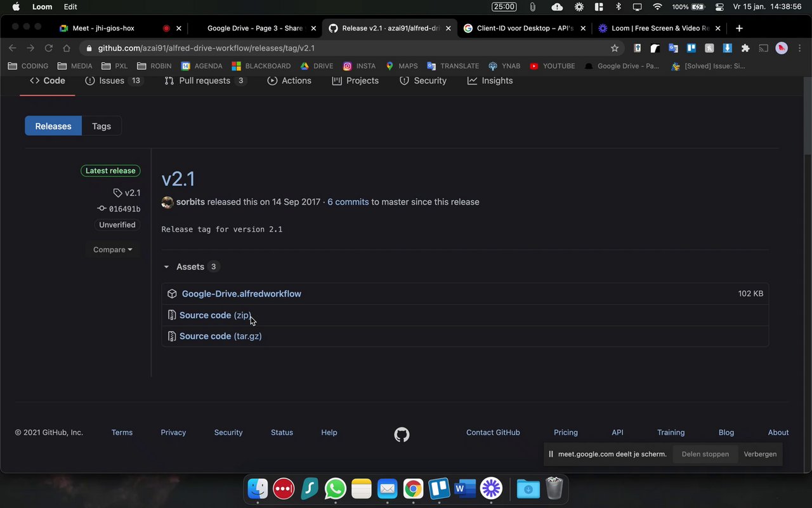Open the repository Security tab
This screenshot has width=812, height=508.
click(x=423, y=81)
